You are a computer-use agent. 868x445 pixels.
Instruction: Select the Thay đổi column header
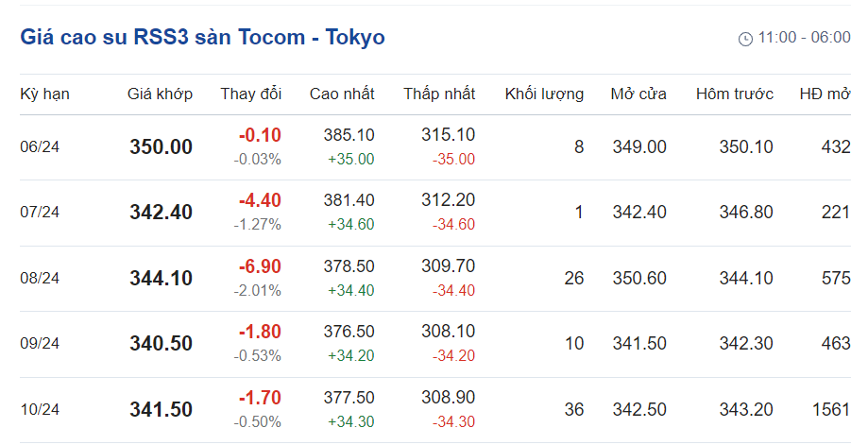tap(250, 94)
